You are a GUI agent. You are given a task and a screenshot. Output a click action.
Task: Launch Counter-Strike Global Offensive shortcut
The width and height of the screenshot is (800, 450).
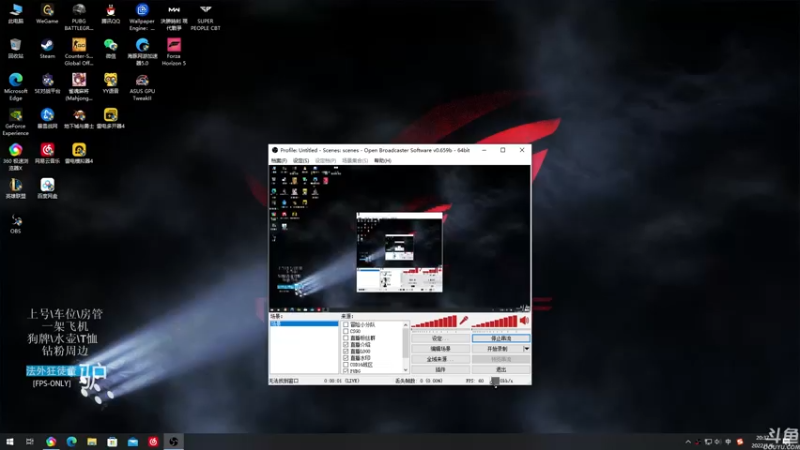coord(79,52)
